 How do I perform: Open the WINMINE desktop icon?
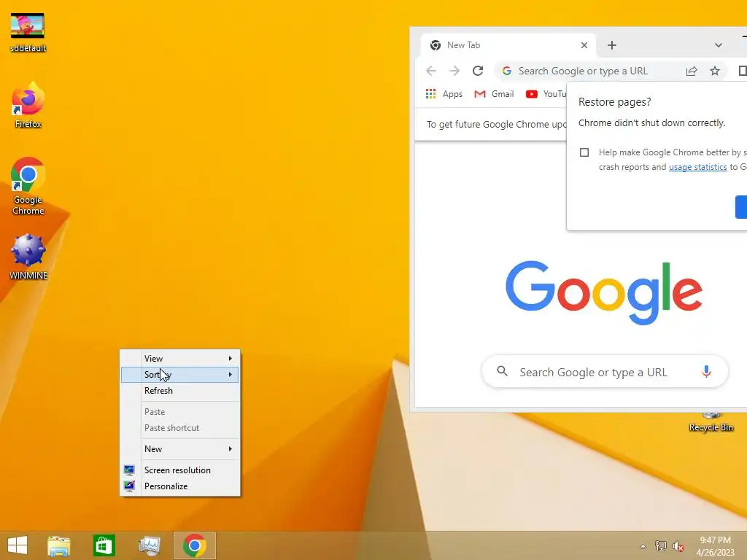(x=28, y=257)
